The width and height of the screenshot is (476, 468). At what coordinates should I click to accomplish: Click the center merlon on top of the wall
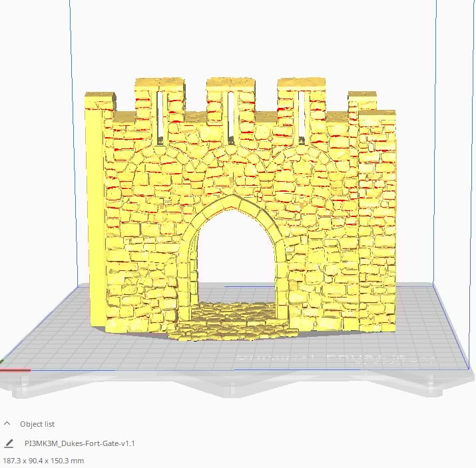coord(230,83)
